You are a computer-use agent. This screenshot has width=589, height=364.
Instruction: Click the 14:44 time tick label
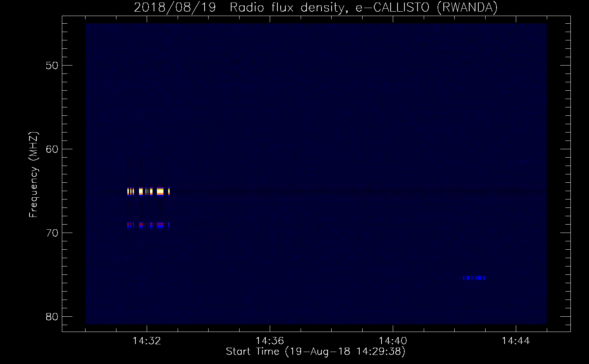516,341
